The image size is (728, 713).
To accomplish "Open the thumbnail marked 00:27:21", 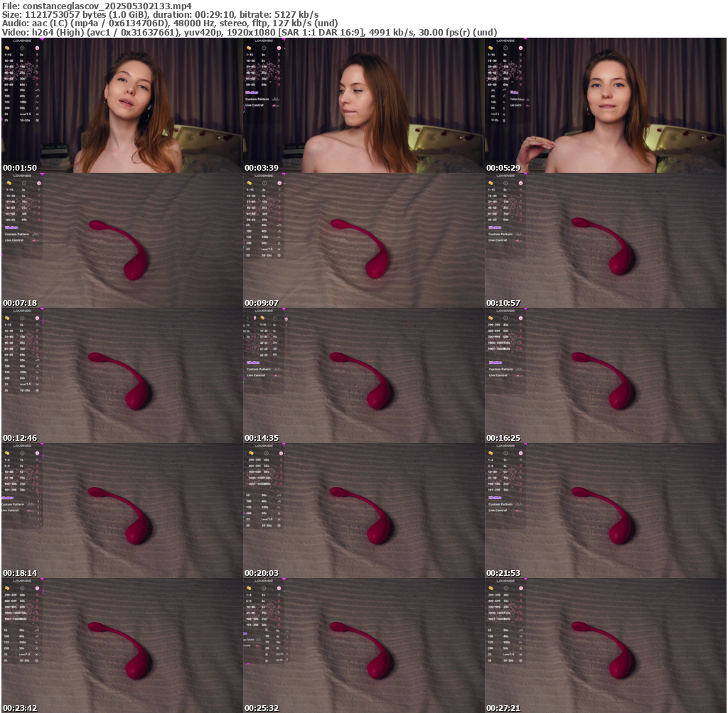I will click(605, 645).
